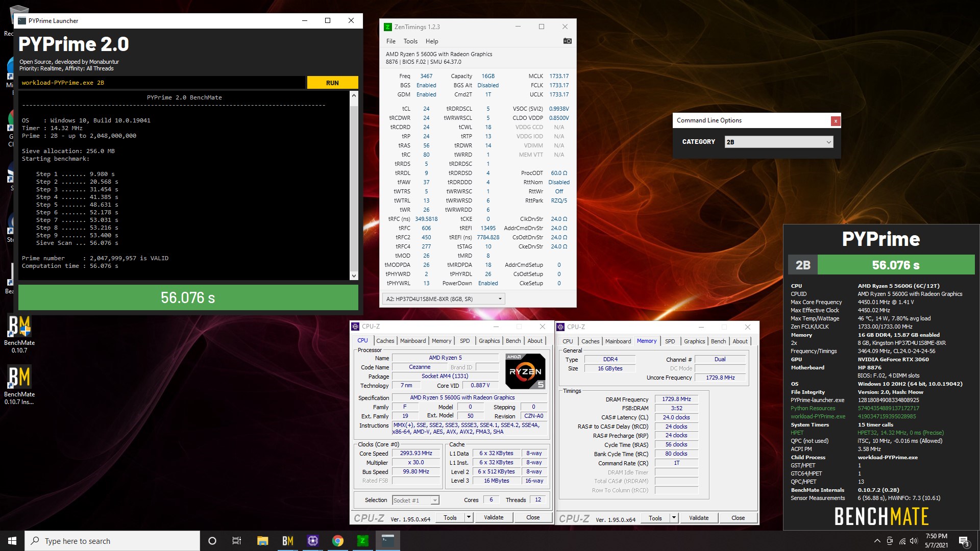Expand the Tools arrow in right CPU-Z

[x=674, y=518]
